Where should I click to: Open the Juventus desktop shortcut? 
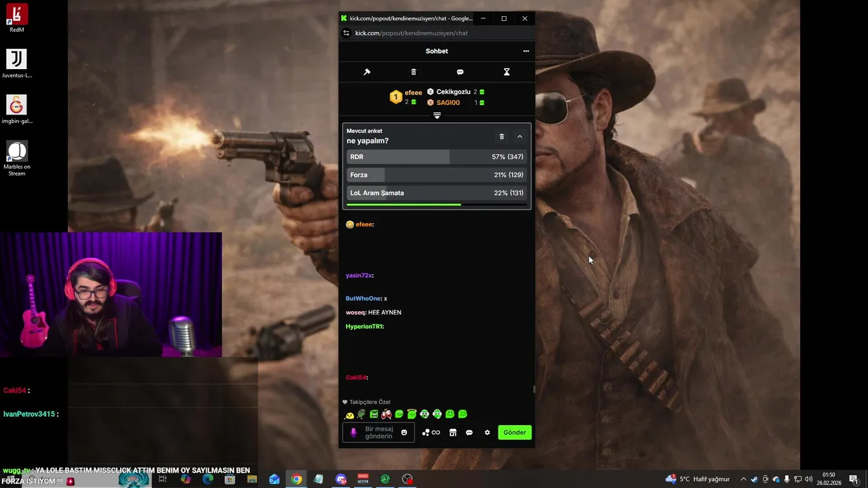coord(17,64)
